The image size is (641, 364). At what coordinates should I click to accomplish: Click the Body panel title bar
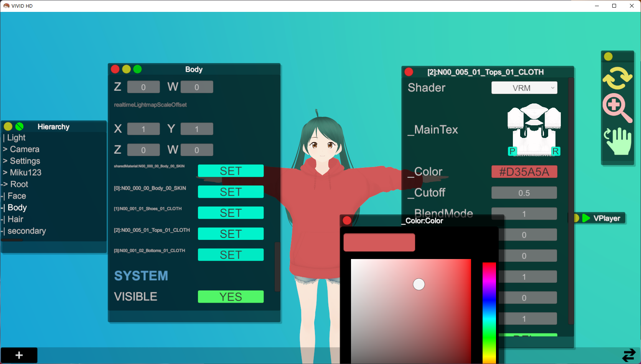click(194, 69)
